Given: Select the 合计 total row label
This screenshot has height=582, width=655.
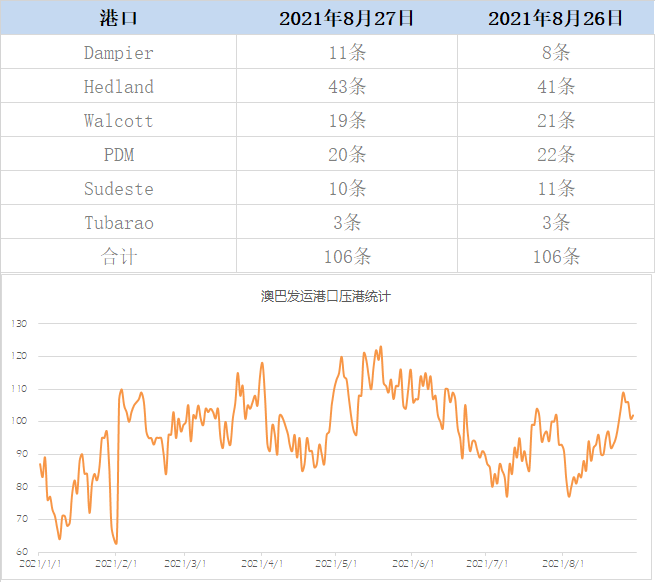Looking at the screenshot, I should pyautogui.click(x=119, y=257).
